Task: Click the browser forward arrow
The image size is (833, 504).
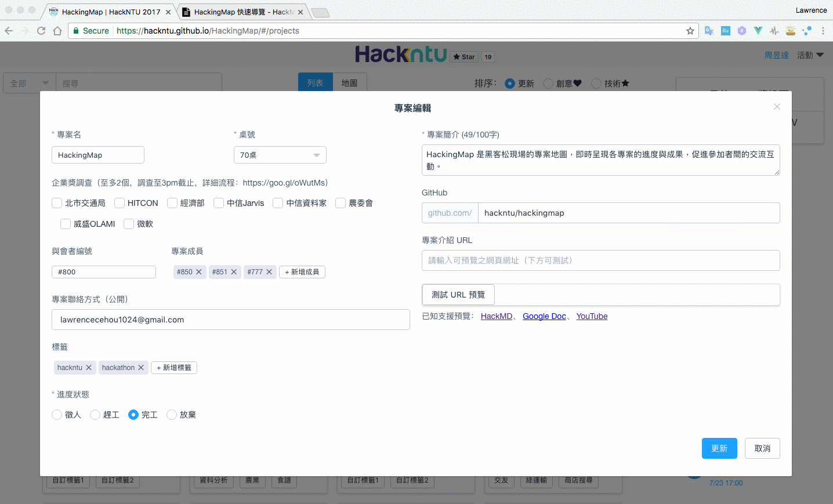Action: point(25,31)
